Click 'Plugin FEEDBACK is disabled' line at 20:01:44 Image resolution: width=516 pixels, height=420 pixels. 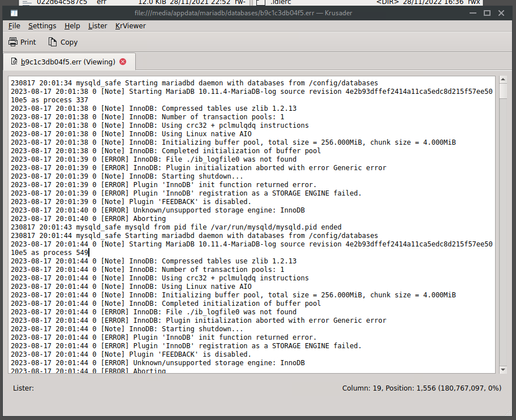pos(131,354)
